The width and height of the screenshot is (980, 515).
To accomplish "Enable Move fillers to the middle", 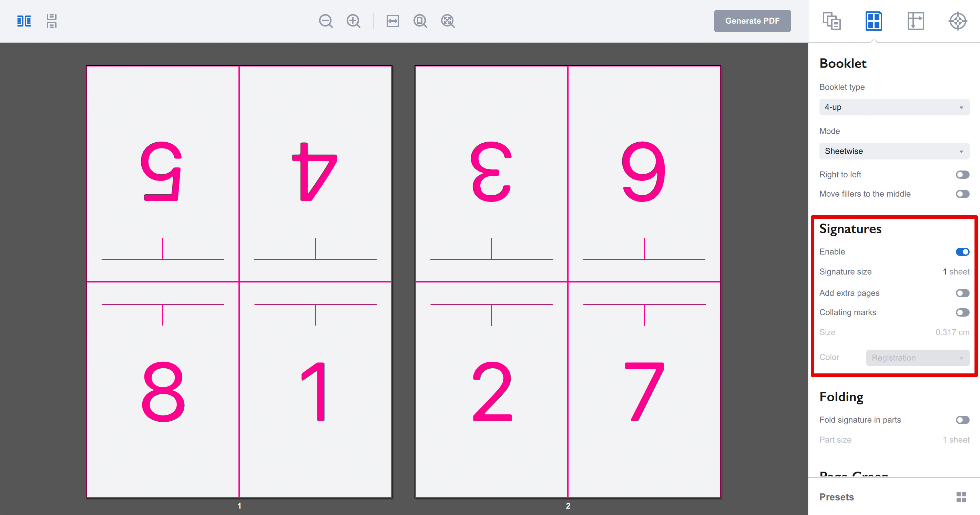I will click(962, 194).
